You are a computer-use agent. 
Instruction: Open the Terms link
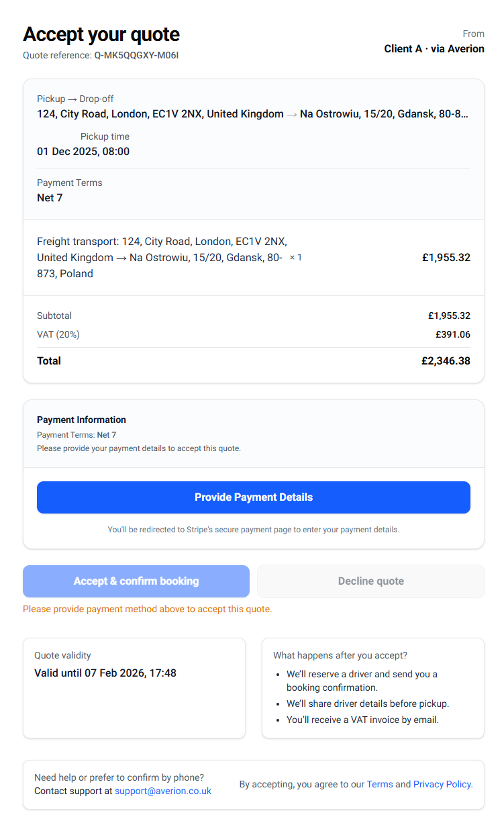pos(379,784)
